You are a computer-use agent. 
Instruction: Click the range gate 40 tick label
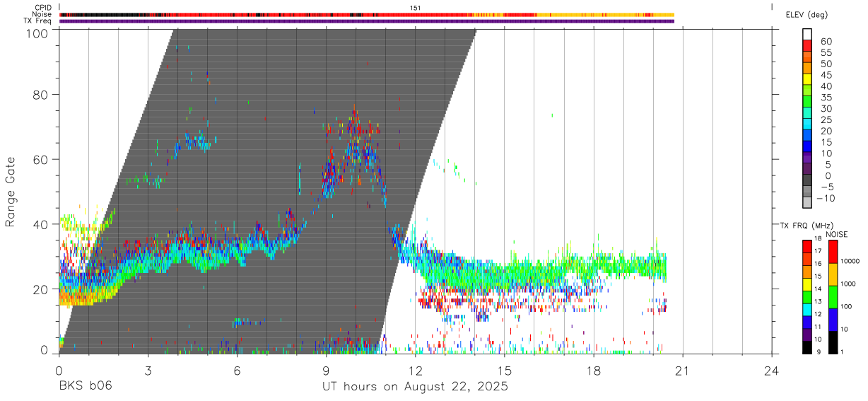[x=42, y=224]
